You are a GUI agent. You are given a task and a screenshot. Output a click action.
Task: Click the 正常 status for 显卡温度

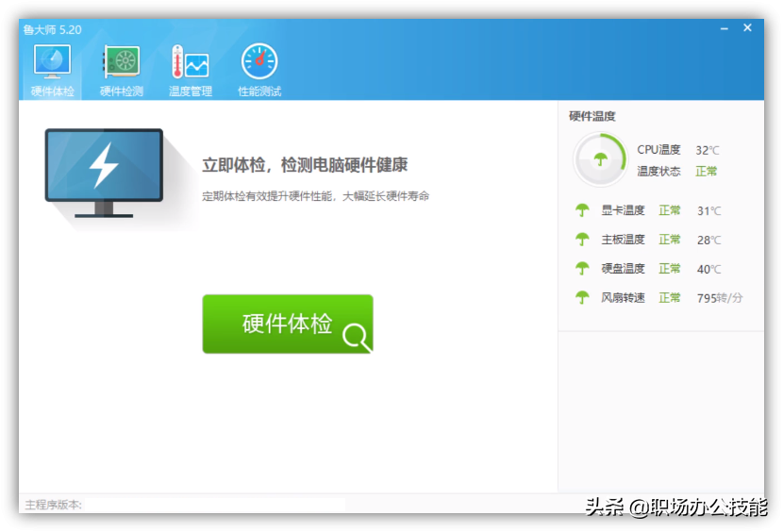tap(669, 210)
